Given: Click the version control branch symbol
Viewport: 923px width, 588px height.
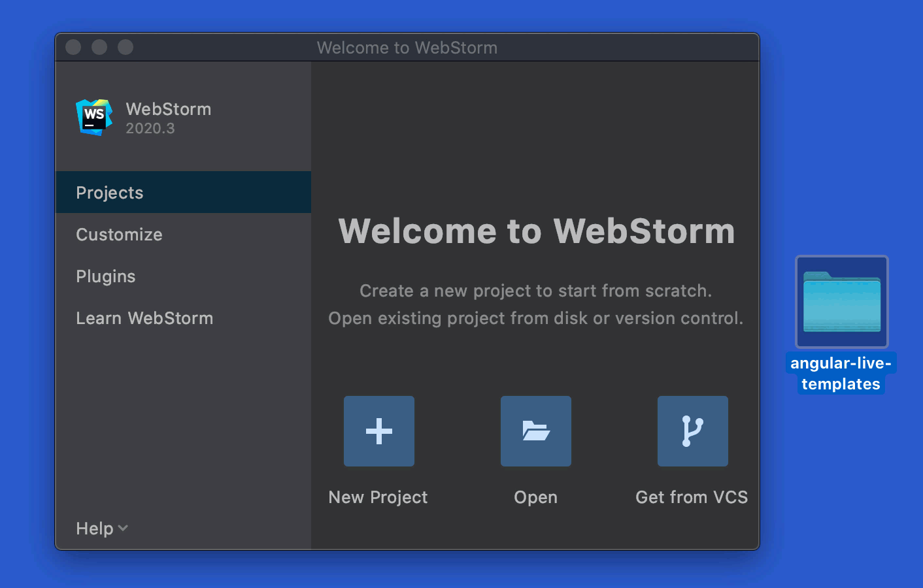Looking at the screenshot, I should 692,431.
